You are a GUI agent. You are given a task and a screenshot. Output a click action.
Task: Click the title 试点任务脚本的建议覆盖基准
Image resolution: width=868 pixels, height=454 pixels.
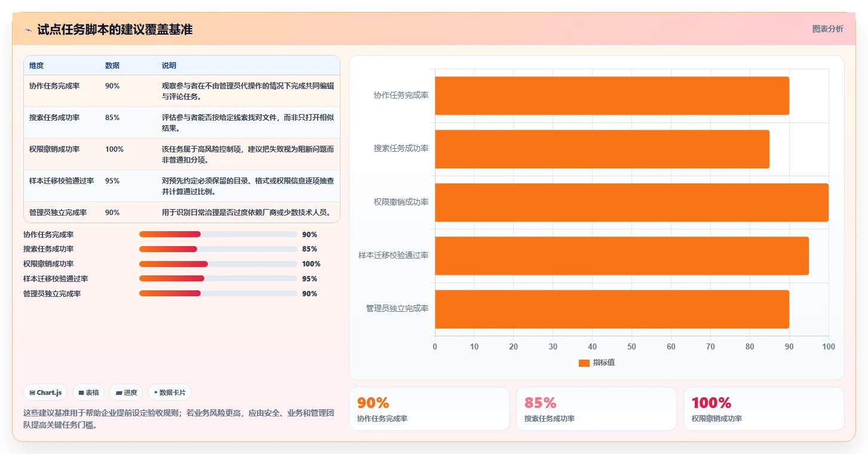pyautogui.click(x=115, y=30)
